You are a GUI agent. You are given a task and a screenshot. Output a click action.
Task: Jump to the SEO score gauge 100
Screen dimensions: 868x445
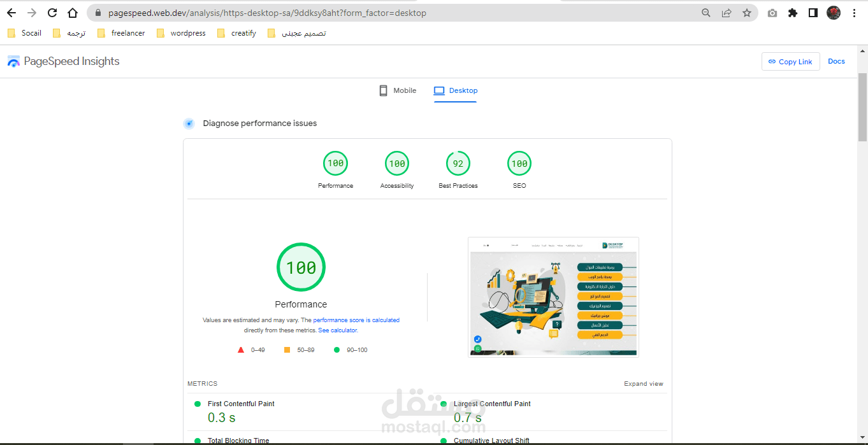point(519,164)
